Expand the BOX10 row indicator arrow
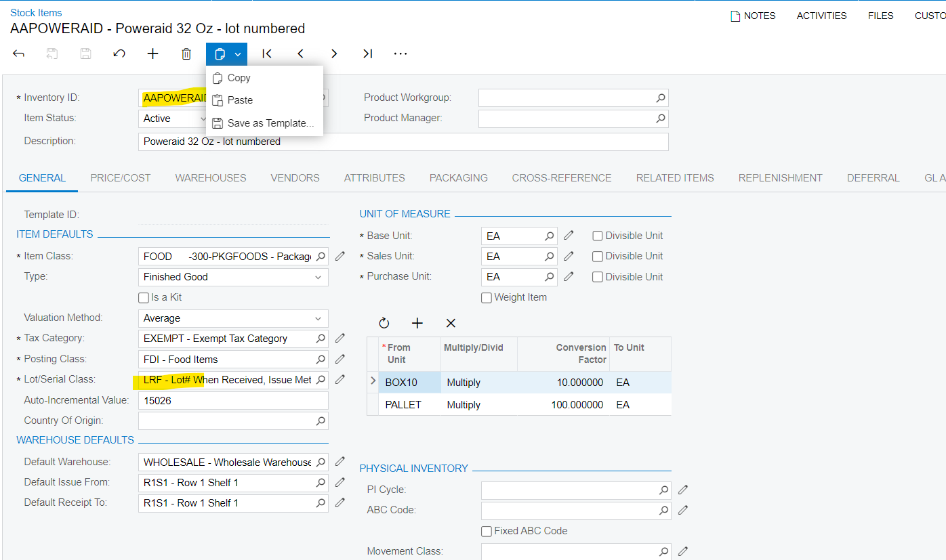 coord(373,382)
